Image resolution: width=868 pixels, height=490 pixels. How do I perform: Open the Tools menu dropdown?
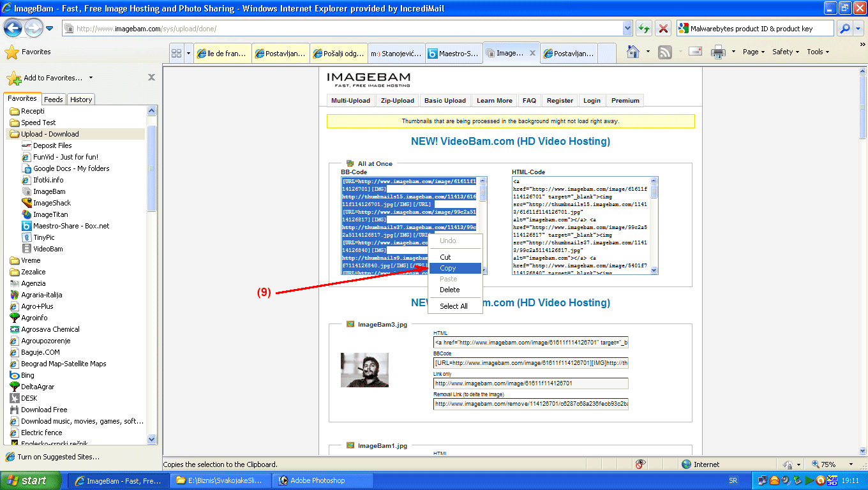tap(818, 52)
